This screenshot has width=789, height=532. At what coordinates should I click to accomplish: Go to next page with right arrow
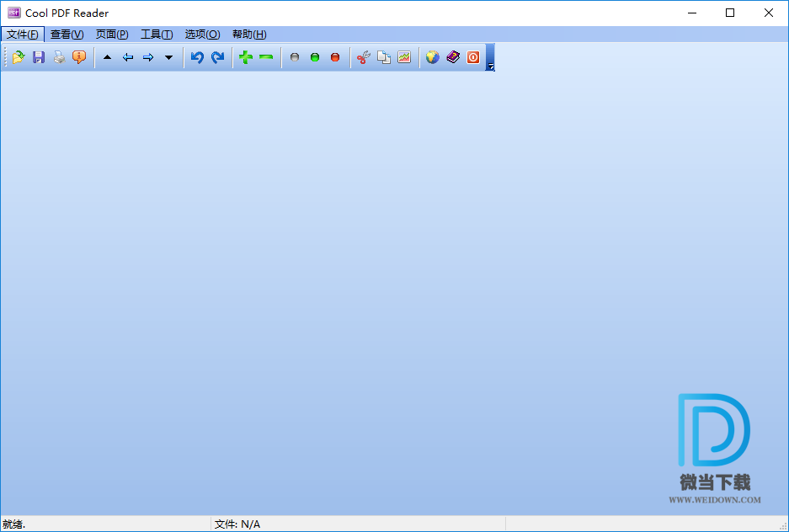coord(148,57)
